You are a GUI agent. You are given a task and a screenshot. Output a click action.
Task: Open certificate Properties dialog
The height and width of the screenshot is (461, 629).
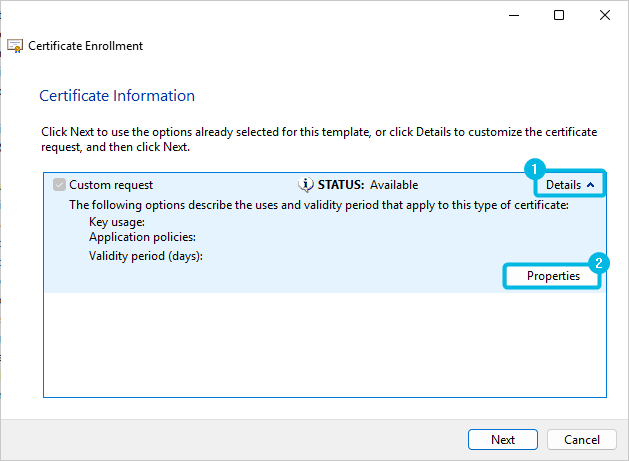[x=553, y=276]
